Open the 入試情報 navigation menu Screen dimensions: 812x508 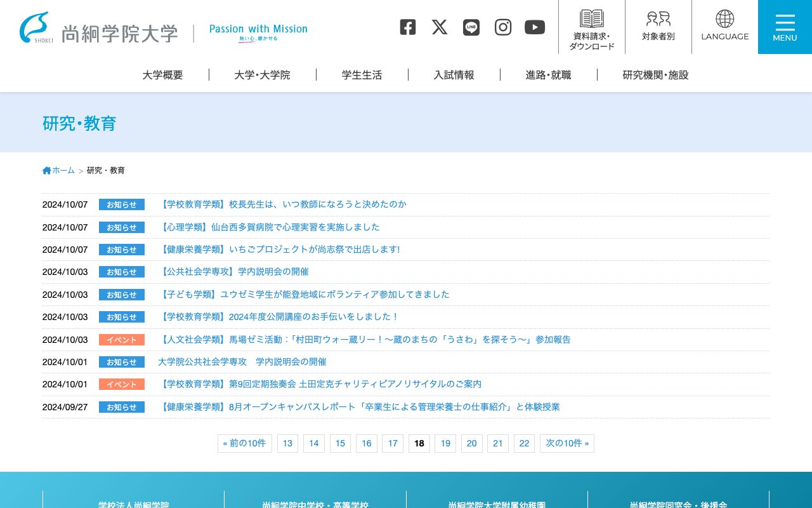[454, 75]
